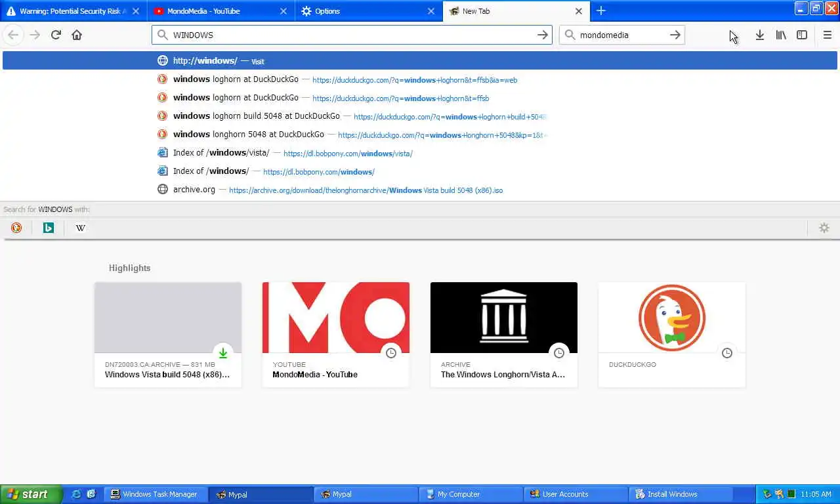Open the Downloads toolbar icon
This screenshot has height=504, width=840.
759,35
